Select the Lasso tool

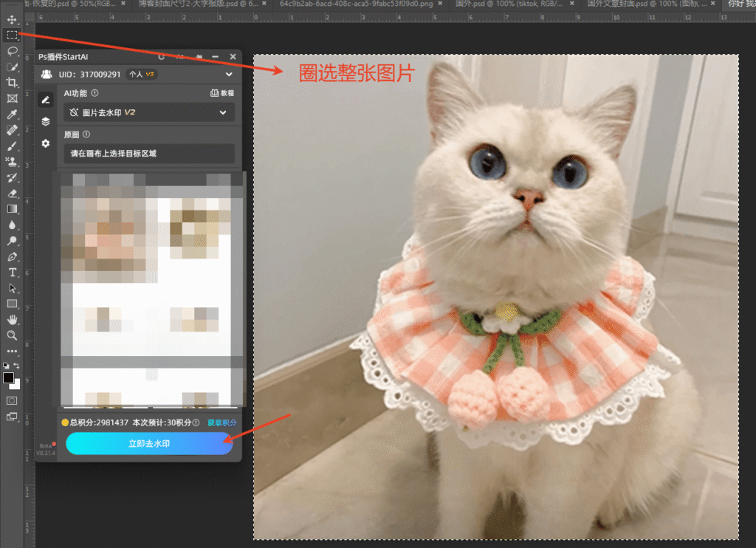pos(12,51)
